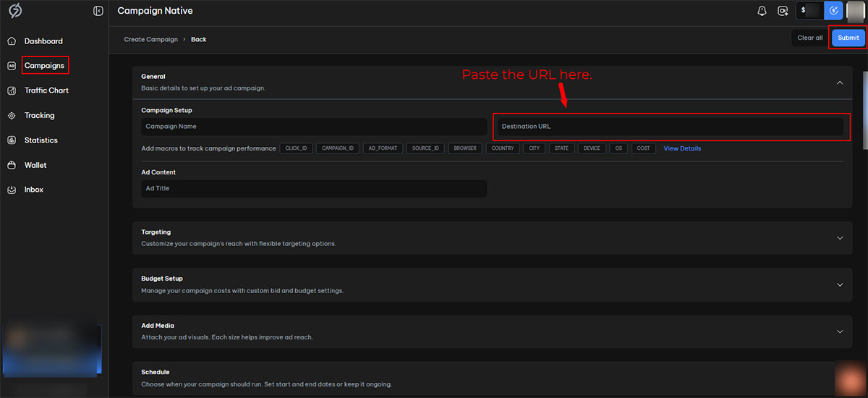868x398 pixels.
Task: Open Dashboard from sidebar
Action: (x=43, y=41)
